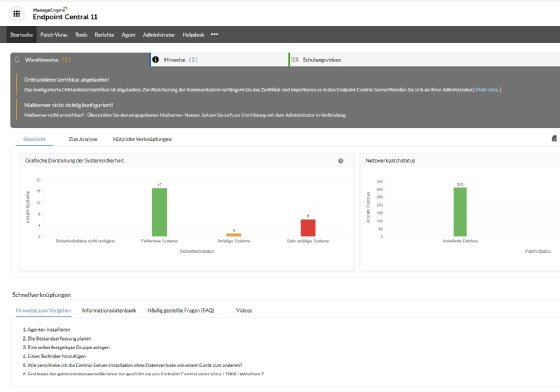Open the Central-Server-Installation verschieben link
The width and height of the screenshot is (560, 392).
[135, 365]
